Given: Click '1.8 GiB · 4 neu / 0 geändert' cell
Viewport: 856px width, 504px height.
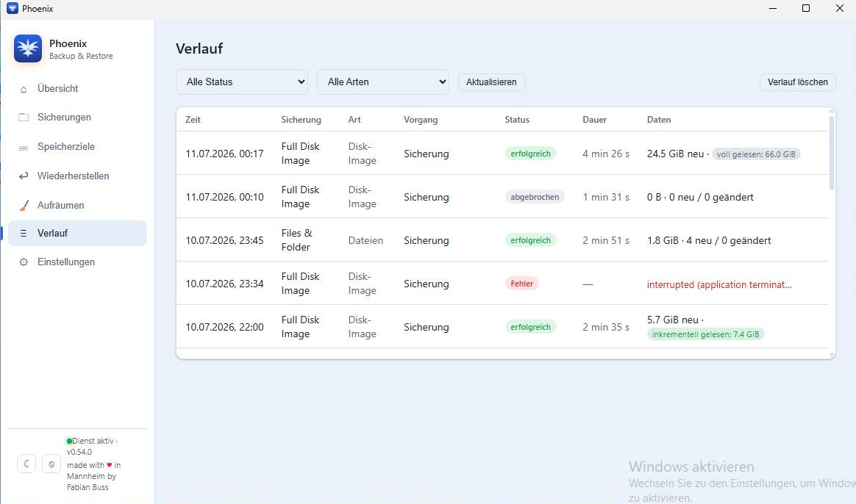Looking at the screenshot, I should [x=709, y=240].
